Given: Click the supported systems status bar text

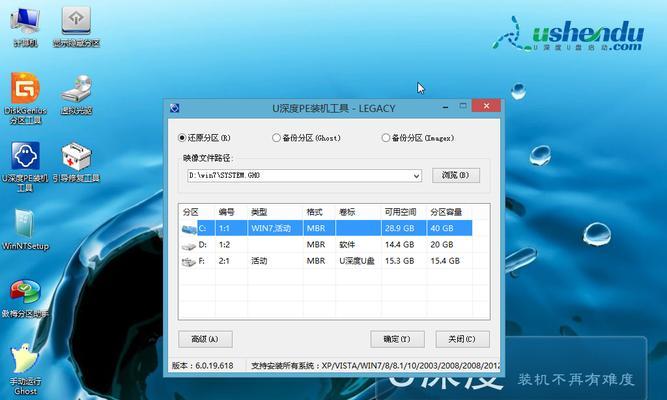Looking at the screenshot, I should (x=375, y=366).
